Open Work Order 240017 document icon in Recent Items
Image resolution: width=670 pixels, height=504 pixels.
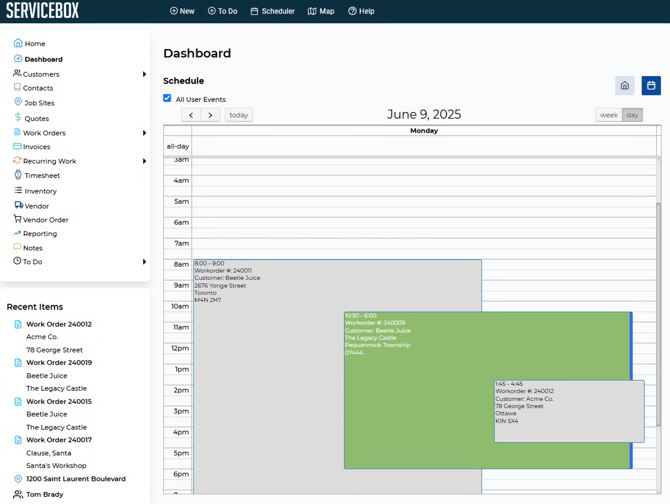(18, 440)
